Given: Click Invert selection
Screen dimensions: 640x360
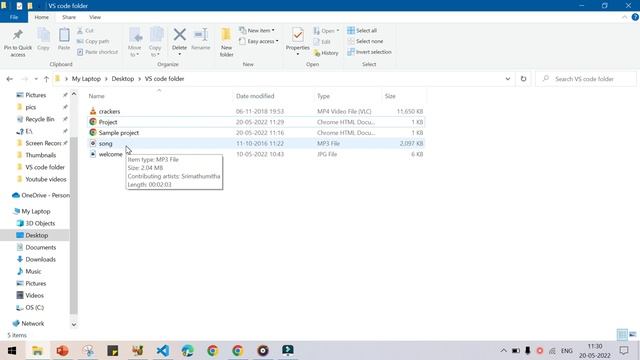Looking at the screenshot, I should click(369, 52).
